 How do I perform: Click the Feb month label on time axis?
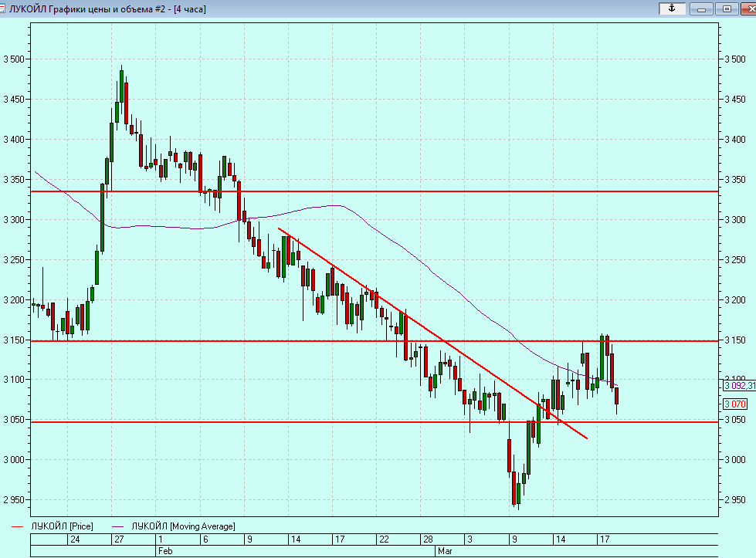click(165, 551)
